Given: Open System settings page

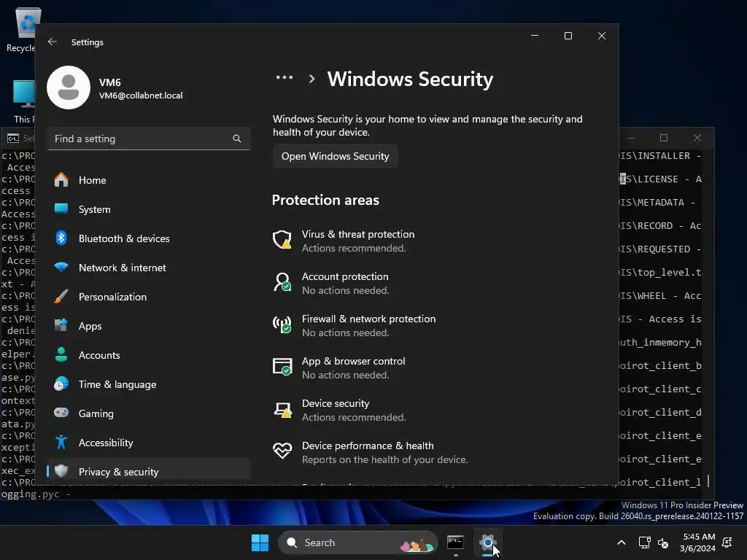Looking at the screenshot, I should [149, 209].
